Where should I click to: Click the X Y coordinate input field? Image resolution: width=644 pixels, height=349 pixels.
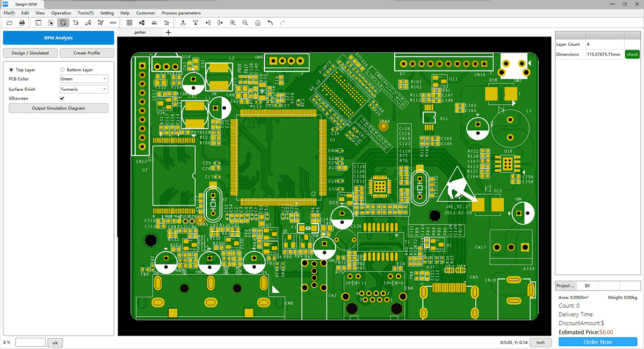(x=31, y=343)
